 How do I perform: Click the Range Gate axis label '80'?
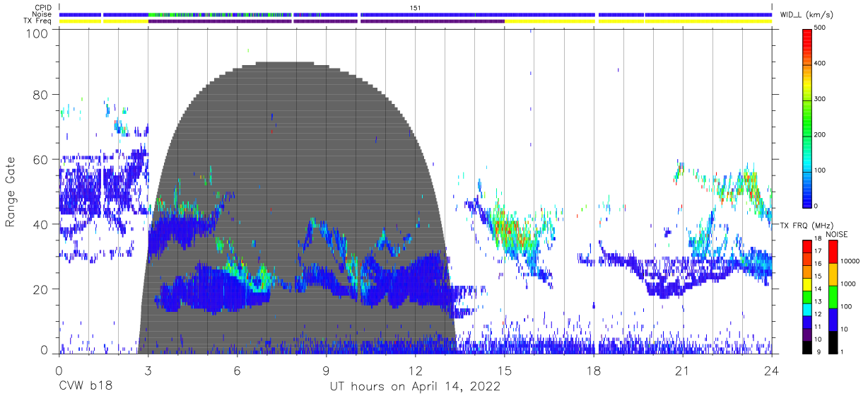[x=40, y=95]
